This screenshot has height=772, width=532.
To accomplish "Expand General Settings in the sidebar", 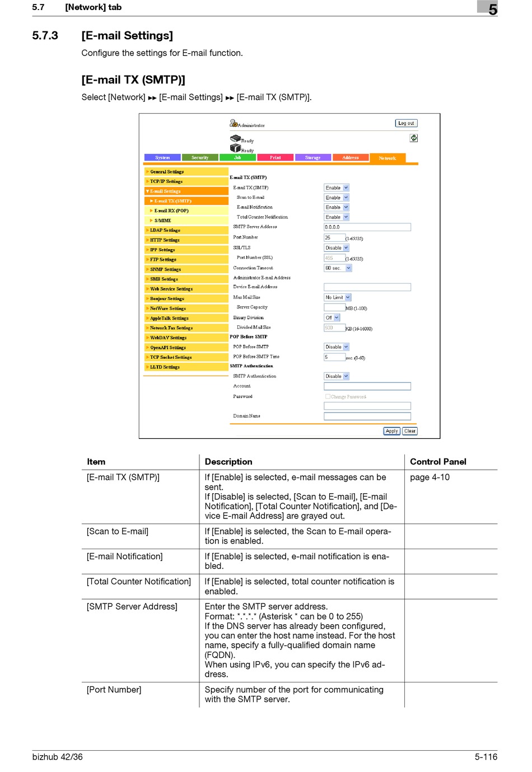I will [x=186, y=172].
